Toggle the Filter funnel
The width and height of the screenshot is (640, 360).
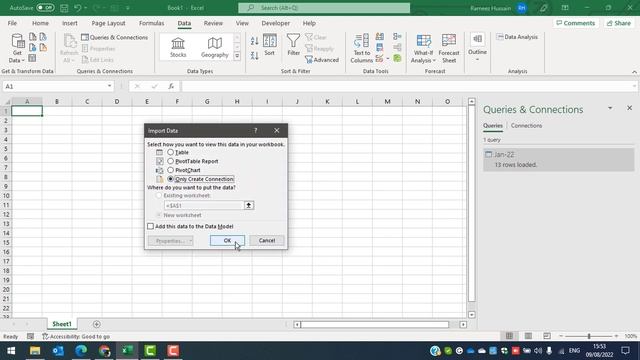point(293,45)
